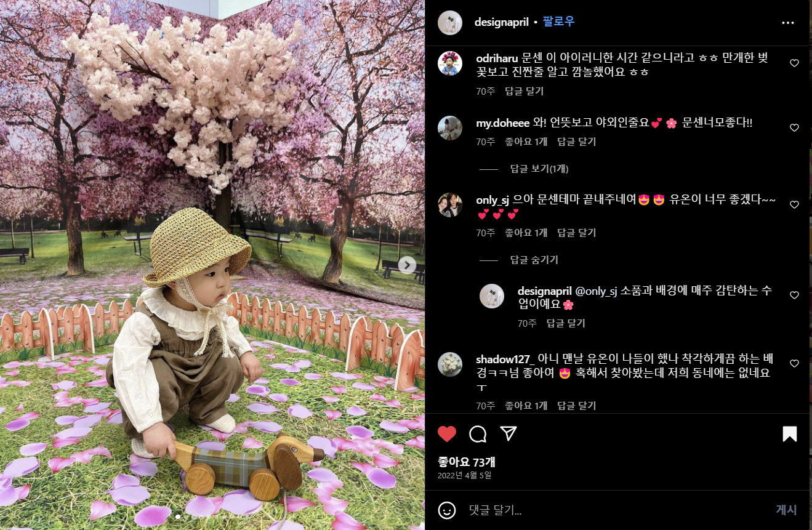The height and width of the screenshot is (530, 812).
Task: Share the post using the paper plane icon
Action: [508, 434]
